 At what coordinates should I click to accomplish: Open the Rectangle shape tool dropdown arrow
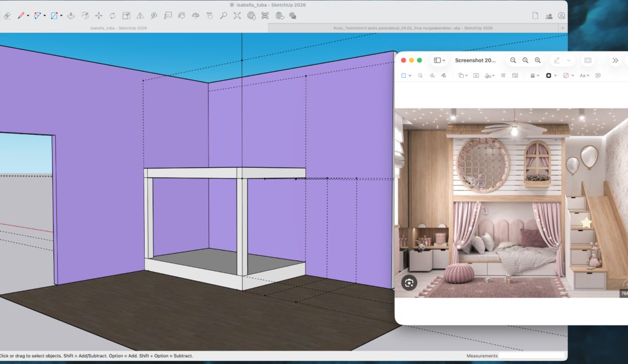(x=61, y=16)
